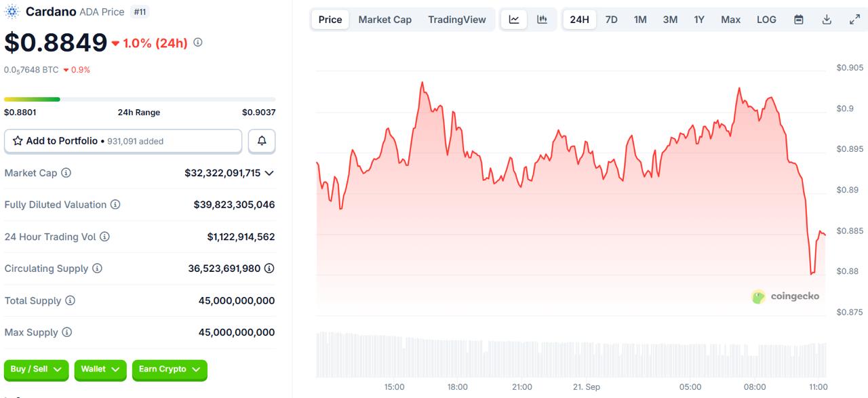Click info icon next to Fully Diluted Valuation
Viewport: 868px width, 398px height.
click(115, 205)
